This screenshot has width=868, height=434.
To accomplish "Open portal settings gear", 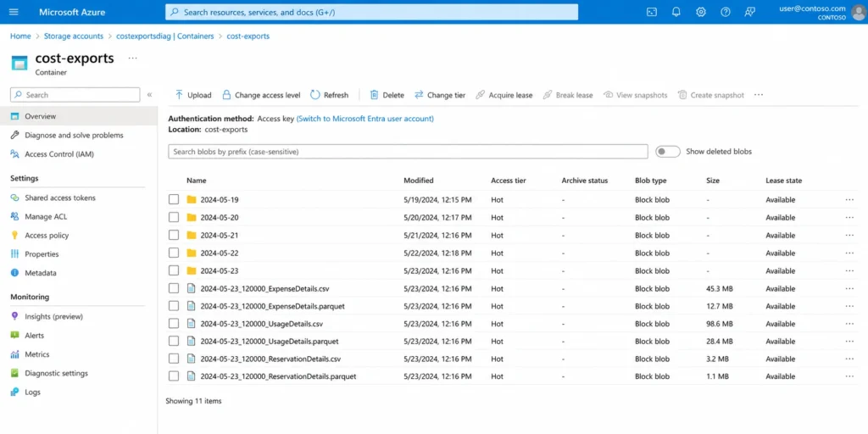I will tap(701, 12).
